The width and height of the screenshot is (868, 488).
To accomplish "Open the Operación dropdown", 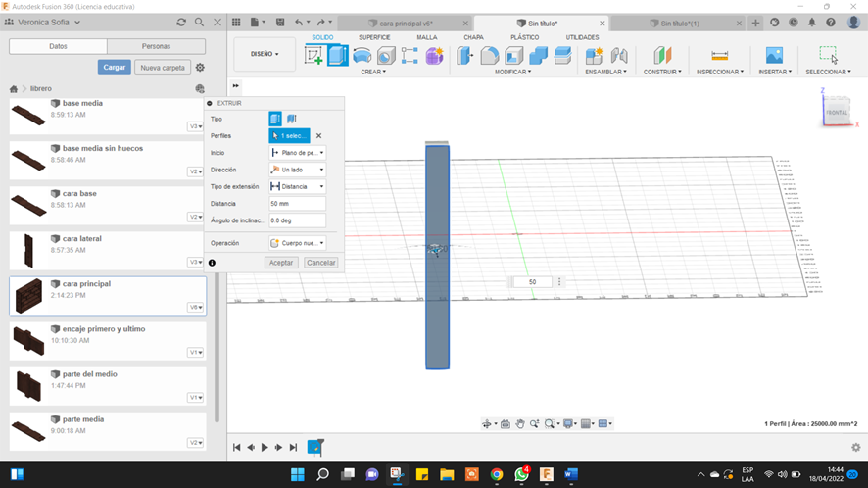I will [x=297, y=243].
